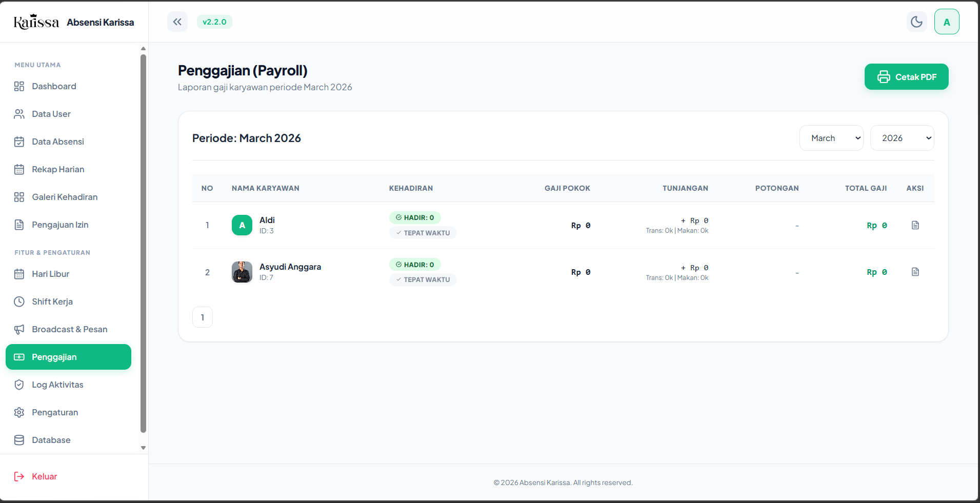Open Broadcast & Pesan
The image size is (980, 503).
click(x=68, y=329)
